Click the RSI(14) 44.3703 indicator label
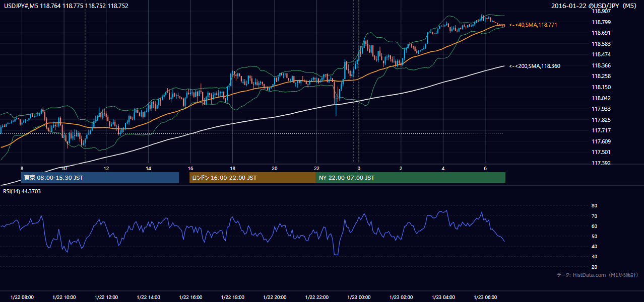The width and height of the screenshot is (644, 302). point(22,192)
